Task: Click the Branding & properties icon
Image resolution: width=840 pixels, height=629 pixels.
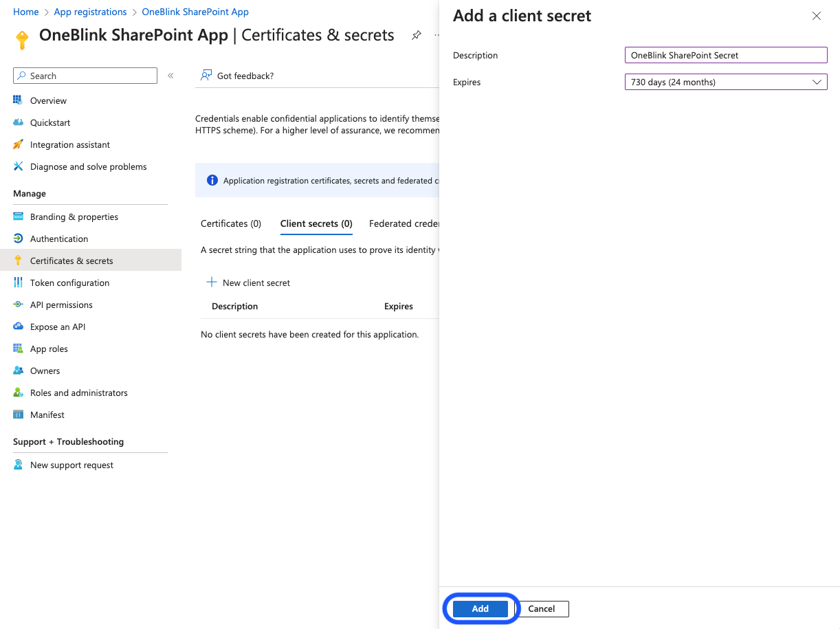Action: click(x=18, y=217)
